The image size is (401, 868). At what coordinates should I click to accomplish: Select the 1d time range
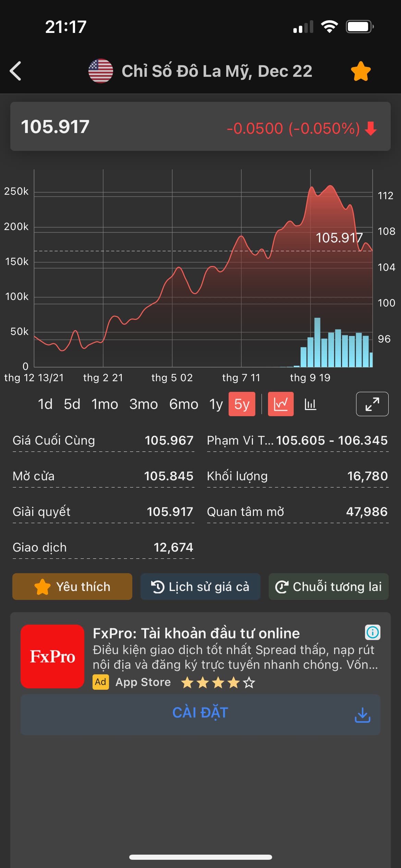(x=45, y=404)
